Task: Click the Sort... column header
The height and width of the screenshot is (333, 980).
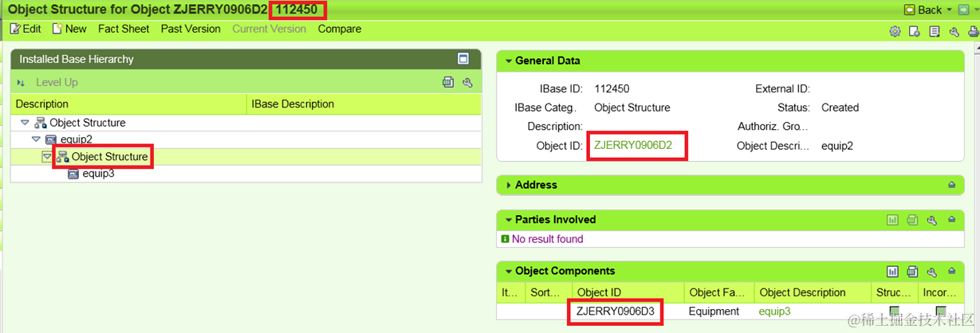Action: [x=548, y=292]
